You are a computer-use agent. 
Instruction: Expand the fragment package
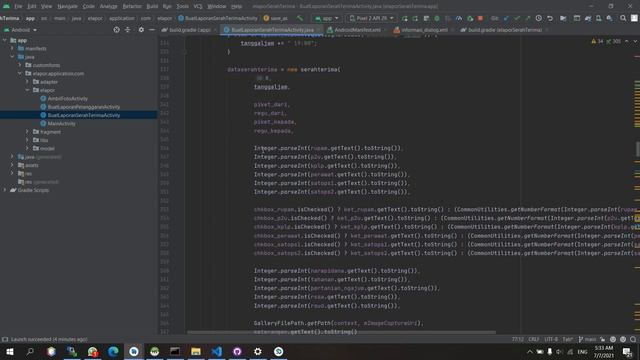(27, 132)
